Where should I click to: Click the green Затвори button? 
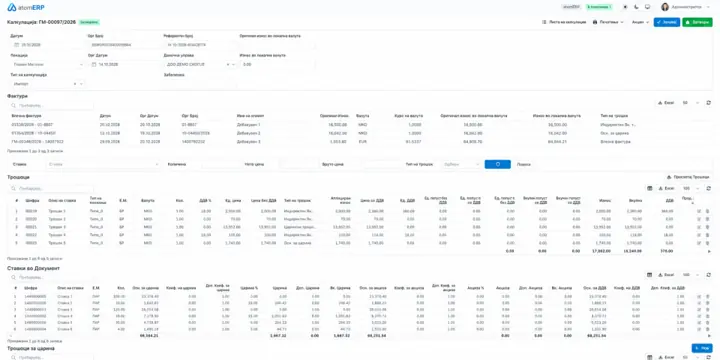click(697, 22)
